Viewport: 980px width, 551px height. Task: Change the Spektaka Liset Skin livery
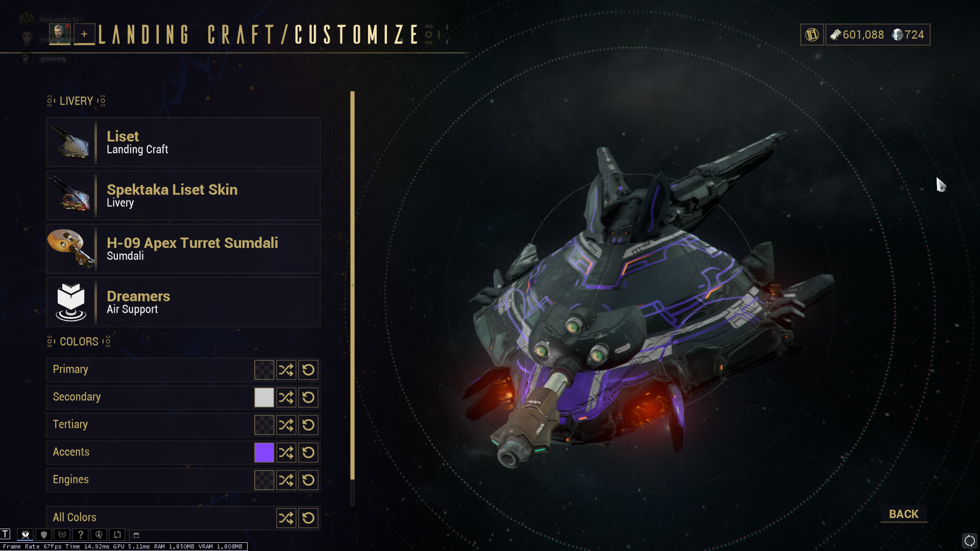183,196
